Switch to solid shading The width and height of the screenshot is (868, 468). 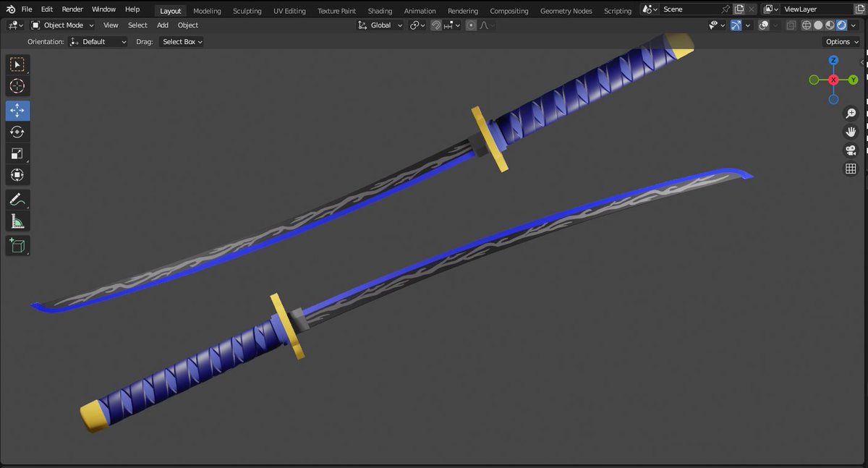818,25
